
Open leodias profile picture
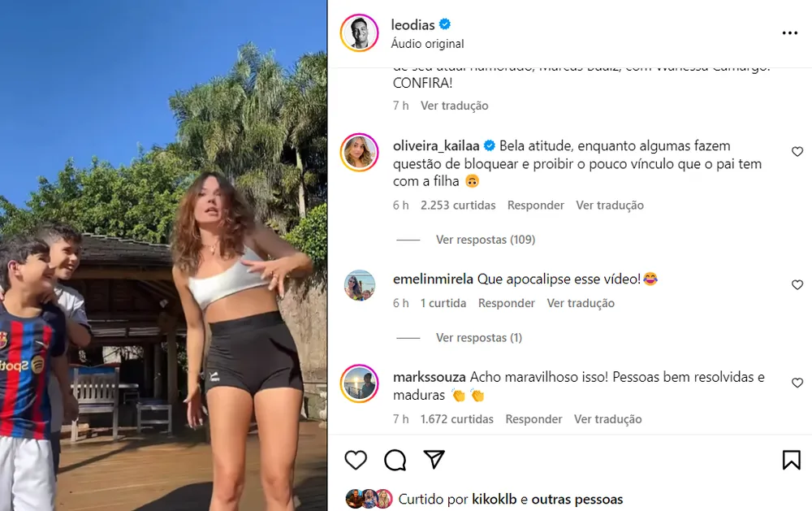(360, 33)
